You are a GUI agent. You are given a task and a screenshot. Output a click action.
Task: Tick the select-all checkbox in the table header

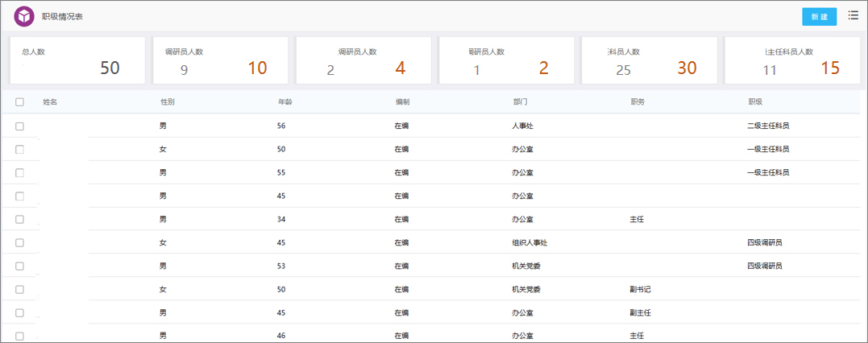(x=19, y=101)
